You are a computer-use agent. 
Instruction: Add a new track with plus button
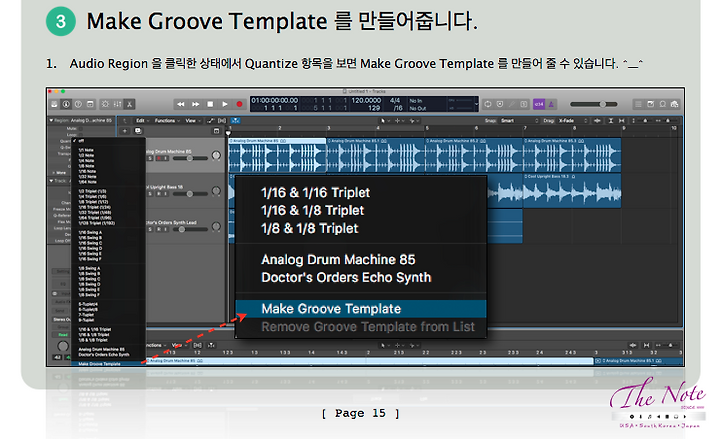click(x=124, y=131)
